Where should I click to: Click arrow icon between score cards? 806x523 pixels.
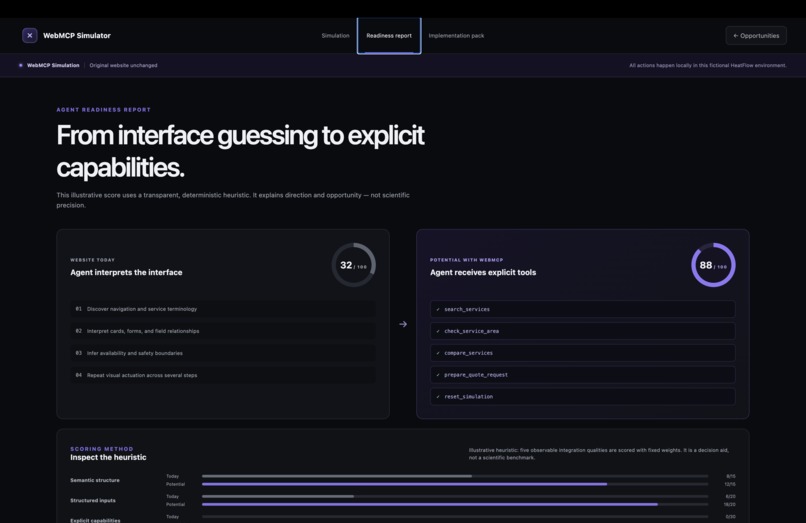[403, 324]
